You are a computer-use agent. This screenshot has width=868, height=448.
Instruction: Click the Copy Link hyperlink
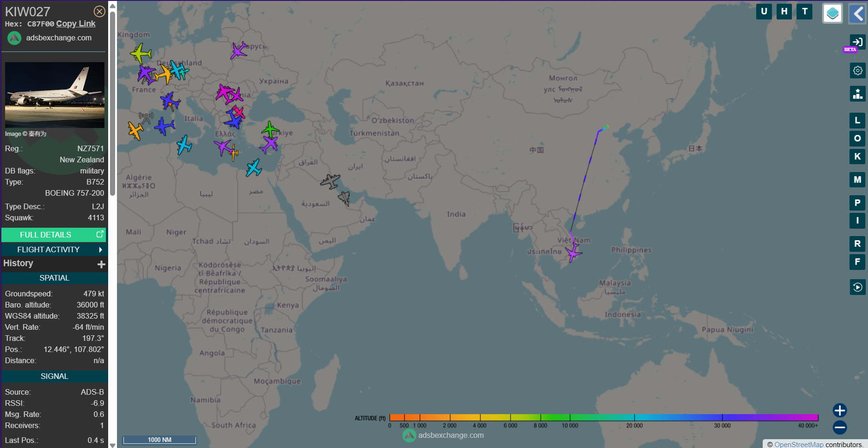(76, 24)
